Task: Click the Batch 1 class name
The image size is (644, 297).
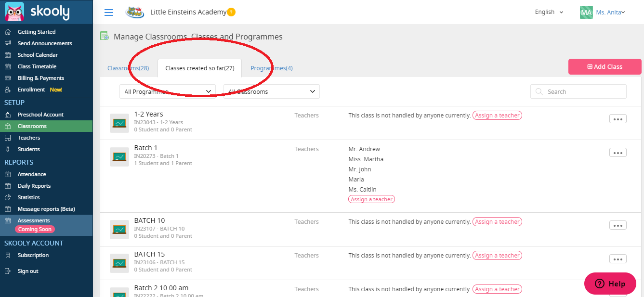Action: (x=146, y=148)
